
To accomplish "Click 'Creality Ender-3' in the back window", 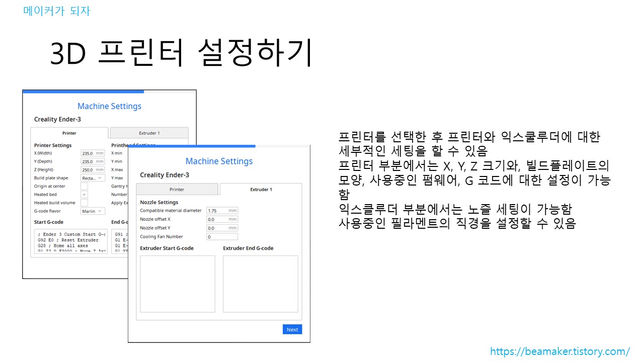I will pos(57,119).
